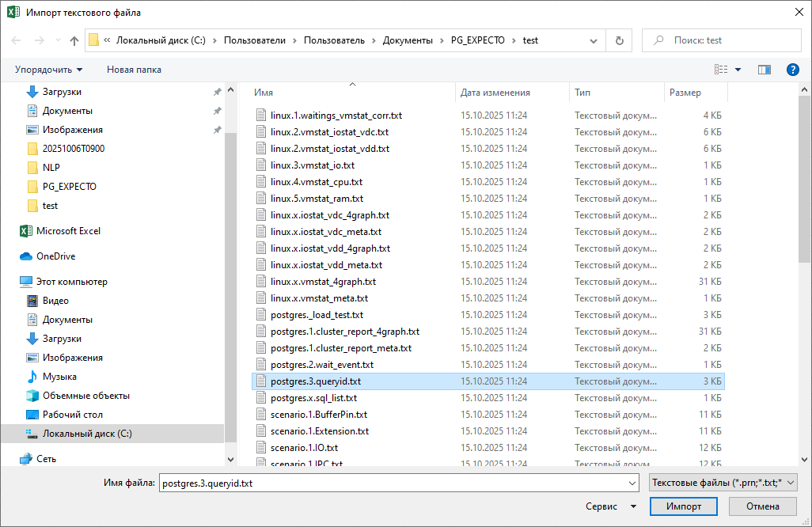Open the Упорядочить menu
Viewport: 812px width, 527px height.
[49, 70]
